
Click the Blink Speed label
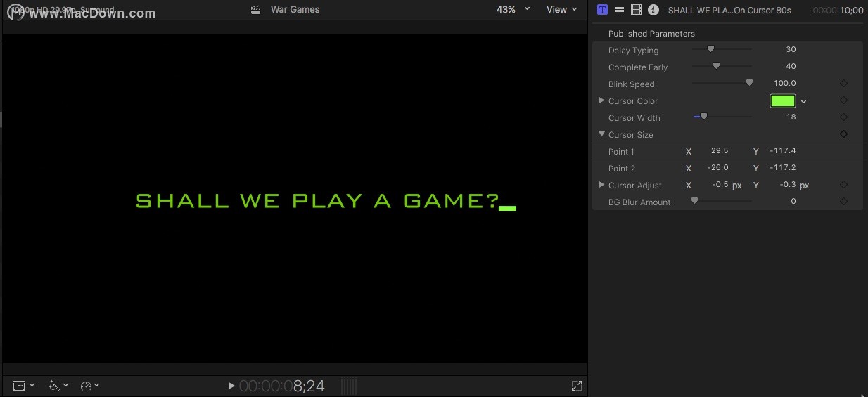(631, 84)
